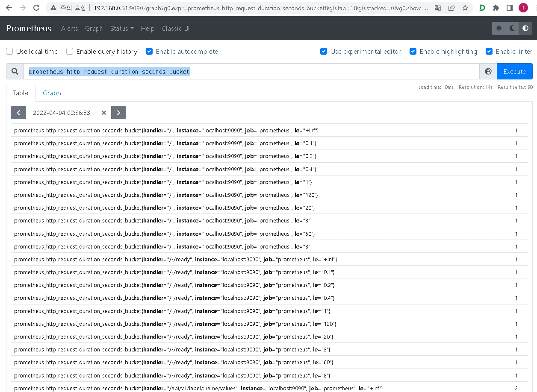Viewport: 537px width, 392px height.
Task: Click the evaluation time field 2022-04-04 02:36:53
Action: click(62, 113)
